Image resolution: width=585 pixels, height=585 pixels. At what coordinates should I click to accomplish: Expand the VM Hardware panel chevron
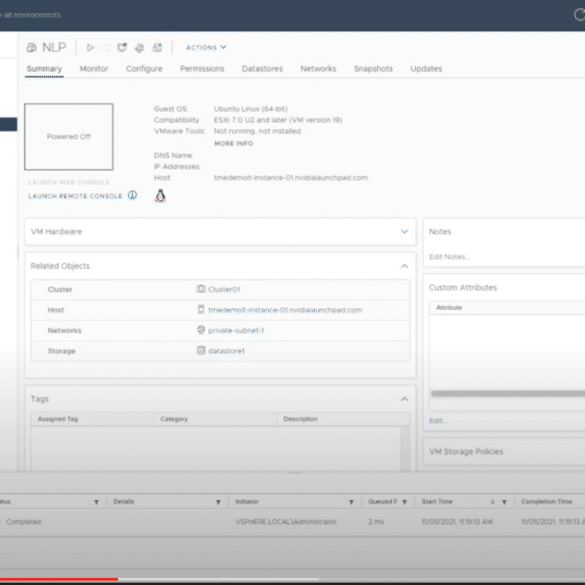(x=404, y=232)
